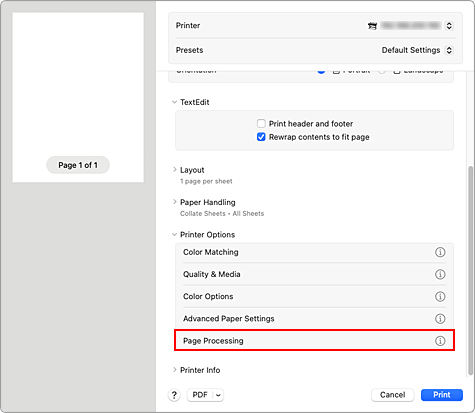Click the info icon beside Color Matching
Image resolution: width=475 pixels, height=413 pixels.
[x=440, y=252]
